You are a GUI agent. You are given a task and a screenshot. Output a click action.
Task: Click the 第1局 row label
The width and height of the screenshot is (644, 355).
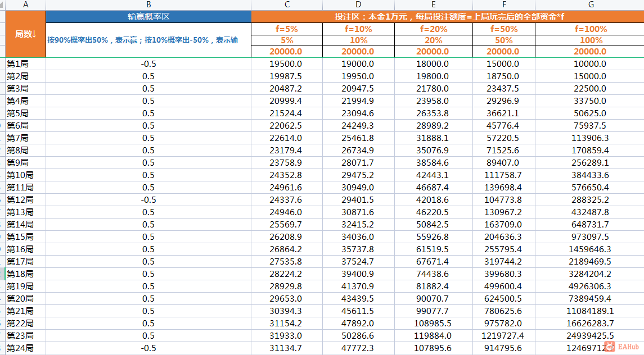25,64
